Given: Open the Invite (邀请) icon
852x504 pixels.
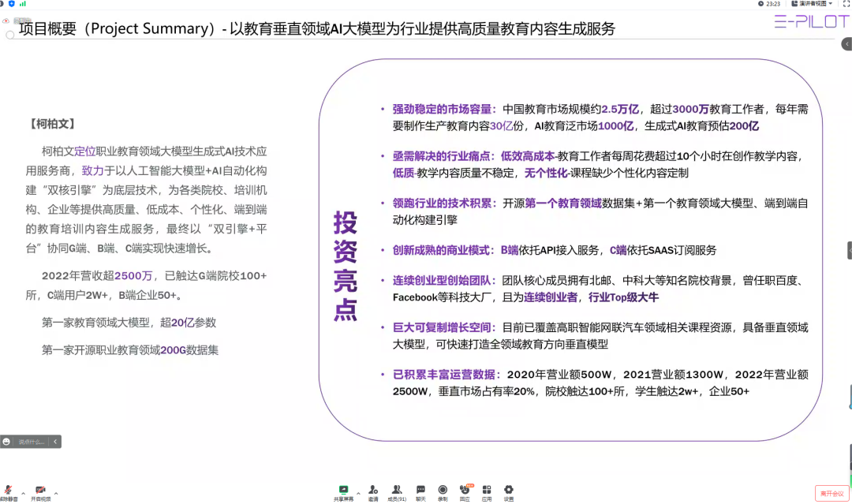Looking at the screenshot, I should coord(373,490).
